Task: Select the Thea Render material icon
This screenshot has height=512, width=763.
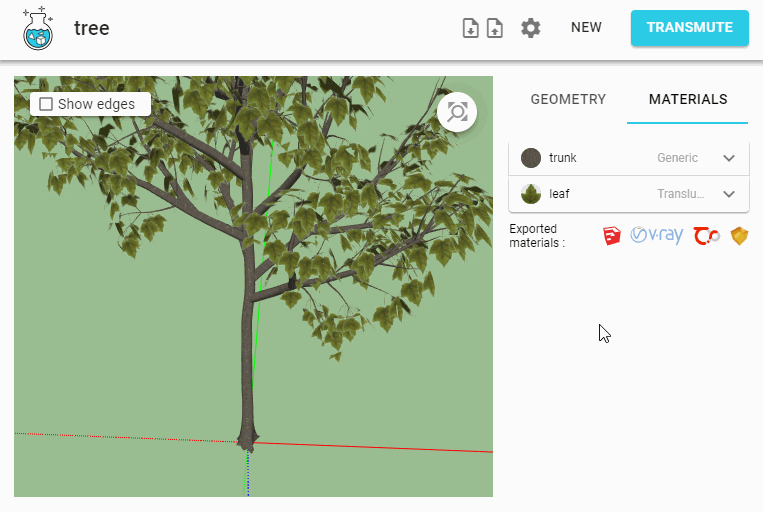Action: [707, 236]
